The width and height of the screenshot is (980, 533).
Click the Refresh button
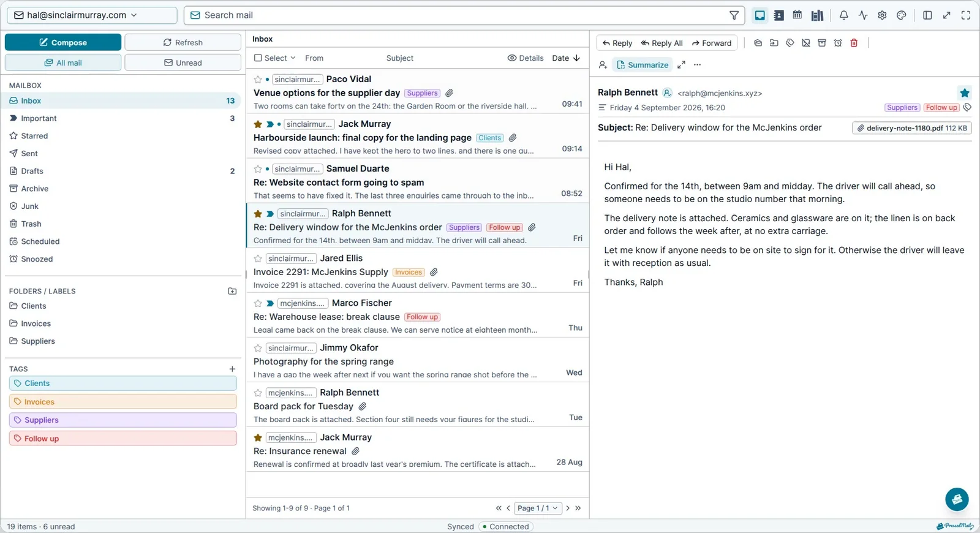point(183,42)
